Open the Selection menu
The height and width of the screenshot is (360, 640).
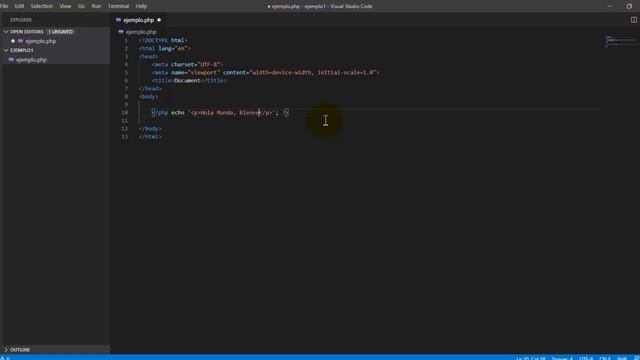[42, 6]
